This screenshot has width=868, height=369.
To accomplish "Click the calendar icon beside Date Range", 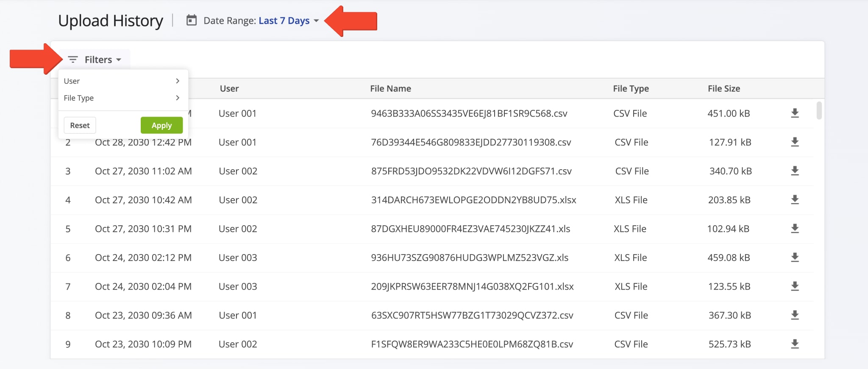I will coord(192,20).
